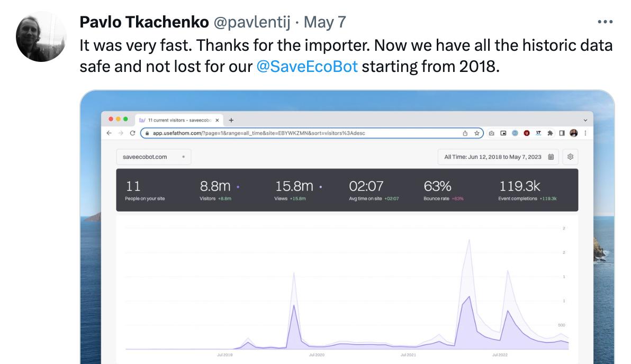This screenshot has height=364, width=631.
Task: Open browser extensions puzzle icon
Action: click(551, 133)
